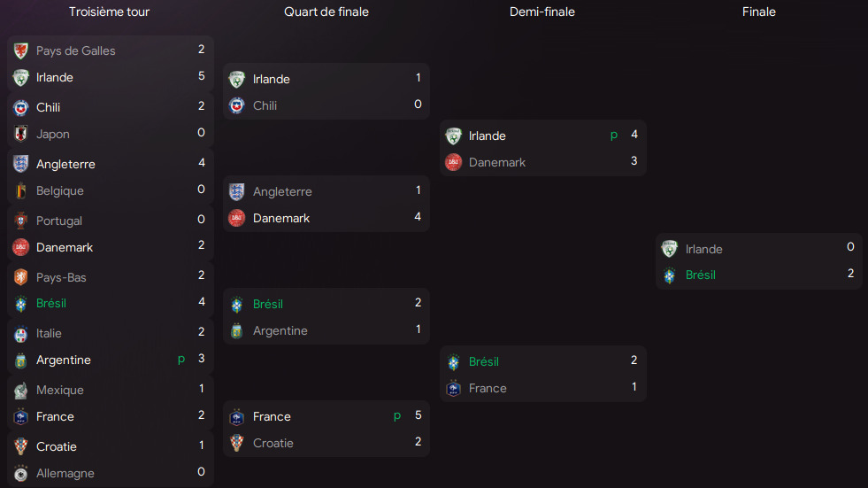This screenshot has height=488, width=868.
Task: Open the Portugal crest icon
Action: (x=21, y=221)
